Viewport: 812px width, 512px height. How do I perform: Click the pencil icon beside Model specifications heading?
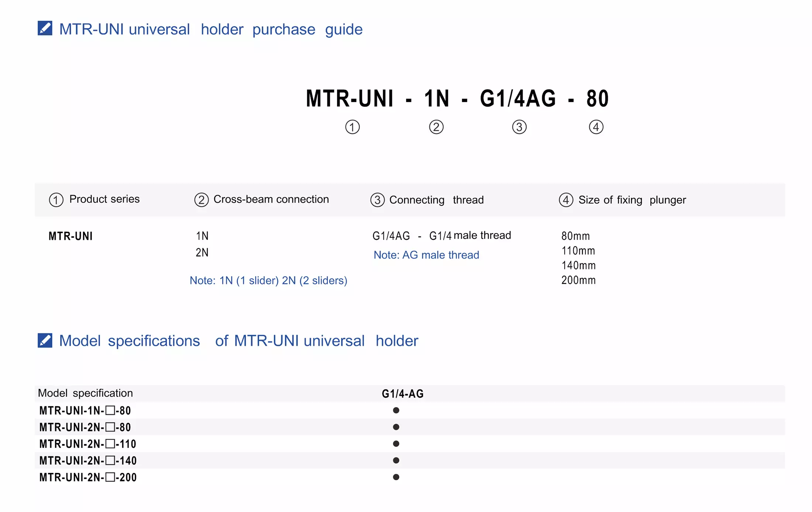tap(45, 340)
